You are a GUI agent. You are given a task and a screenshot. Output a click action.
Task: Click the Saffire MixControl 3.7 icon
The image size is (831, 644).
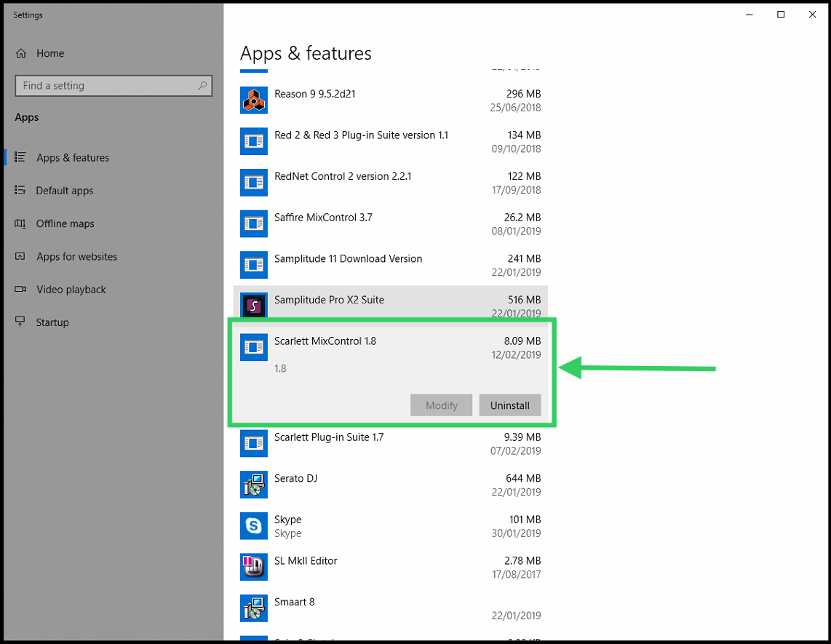coord(253,223)
